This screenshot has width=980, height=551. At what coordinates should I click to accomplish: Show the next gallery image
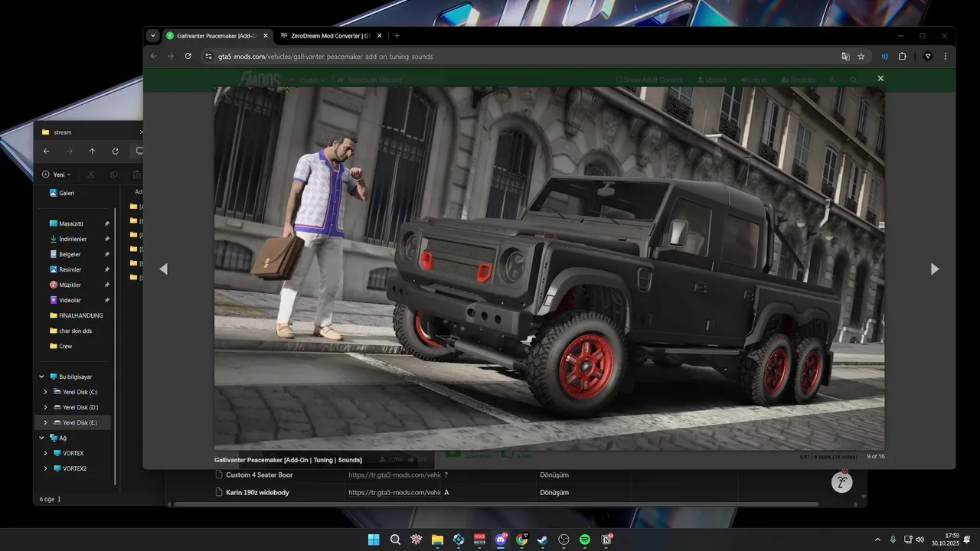934,269
